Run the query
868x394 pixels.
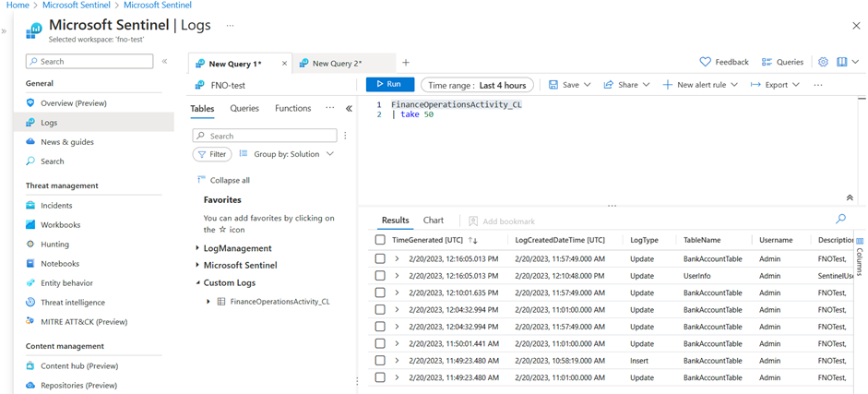coord(389,85)
